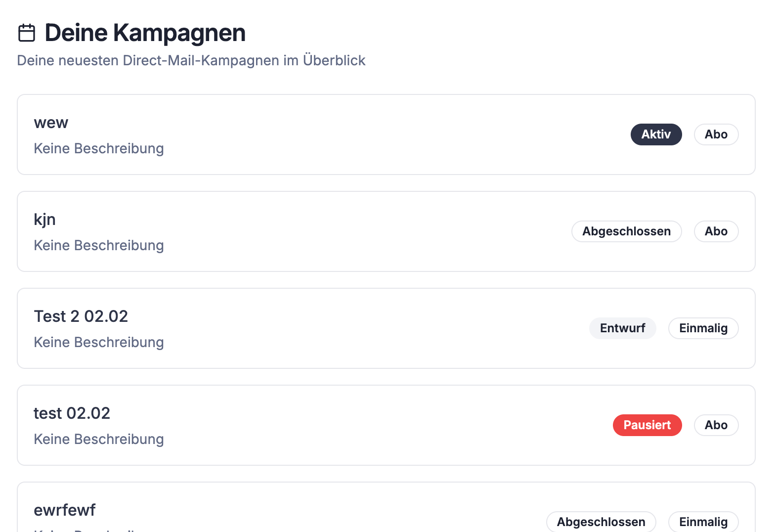Click 'Keine Beschreibung' under wew

tap(99, 148)
